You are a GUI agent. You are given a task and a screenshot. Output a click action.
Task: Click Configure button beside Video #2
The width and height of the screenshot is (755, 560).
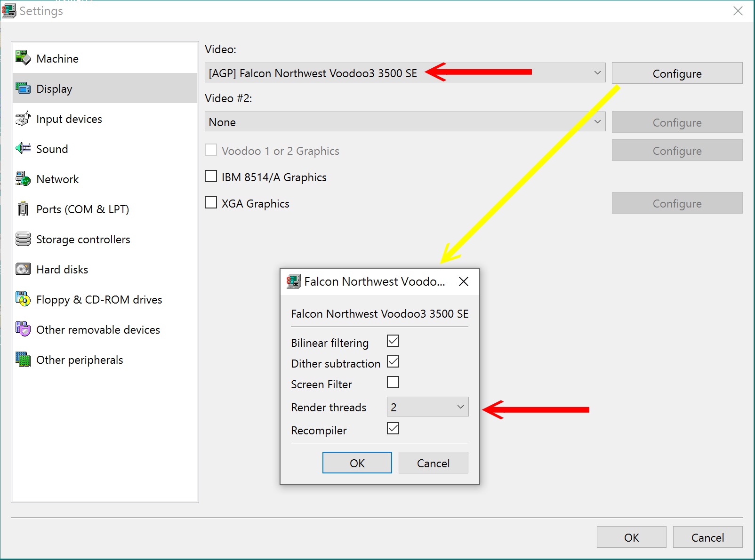tap(677, 122)
